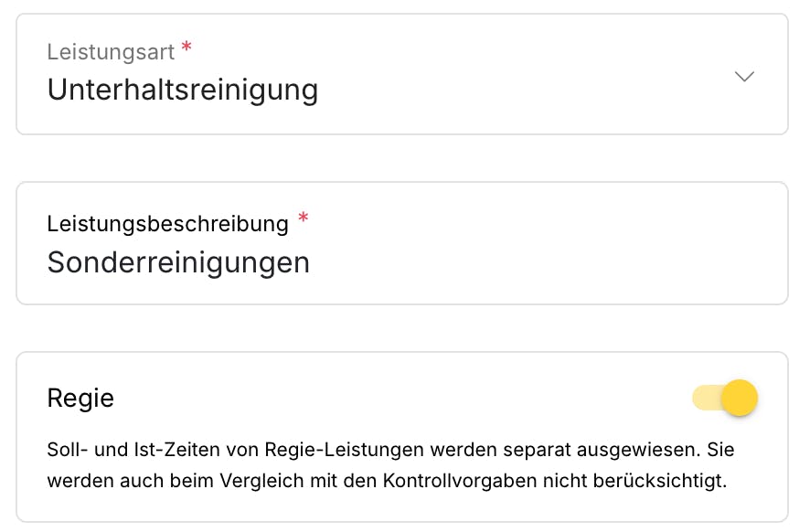This screenshot has height=532, width=799.
Task: Click the pale yellow track of Regie switch
Action: [705, 398]
